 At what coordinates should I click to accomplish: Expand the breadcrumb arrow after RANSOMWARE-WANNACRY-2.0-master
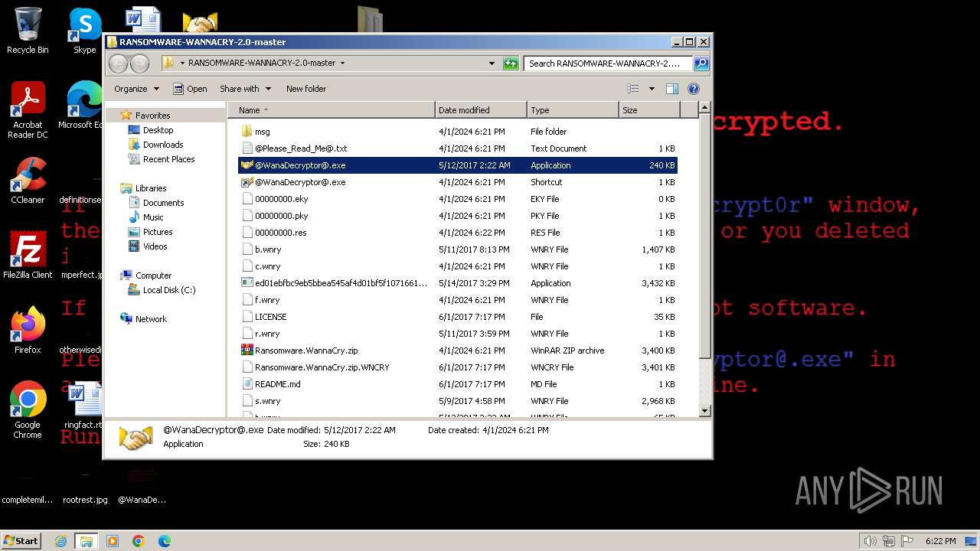coord(342,64)
